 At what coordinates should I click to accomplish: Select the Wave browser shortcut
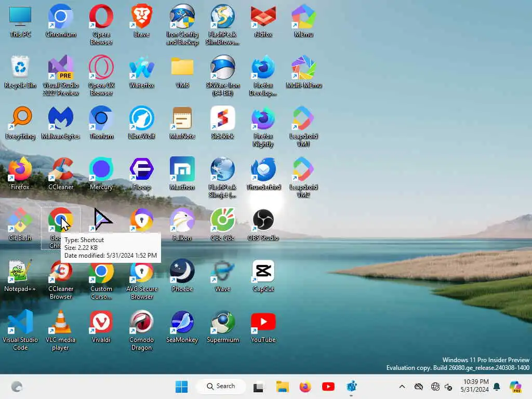click(222, 275)
